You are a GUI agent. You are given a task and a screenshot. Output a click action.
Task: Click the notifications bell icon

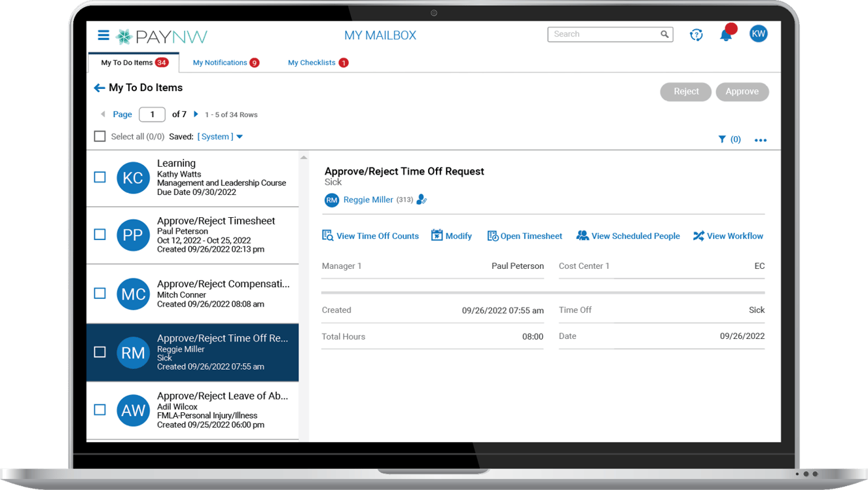click(726, 34)
